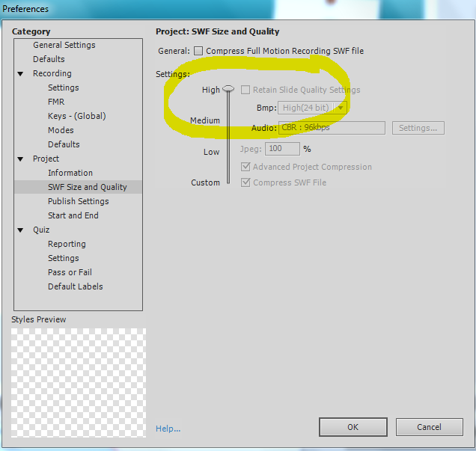Select FMR under Recording
This screenshot has height=451, width=476.
coord(56,102)
